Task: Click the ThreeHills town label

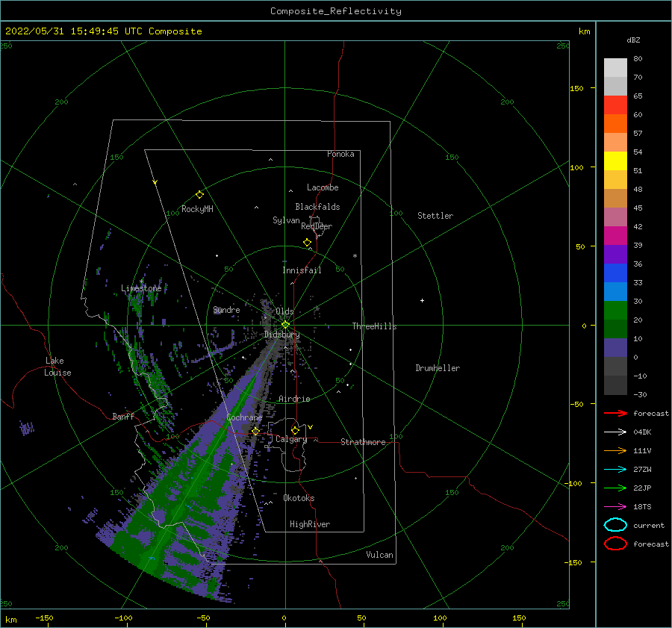Action: [374, 326]
